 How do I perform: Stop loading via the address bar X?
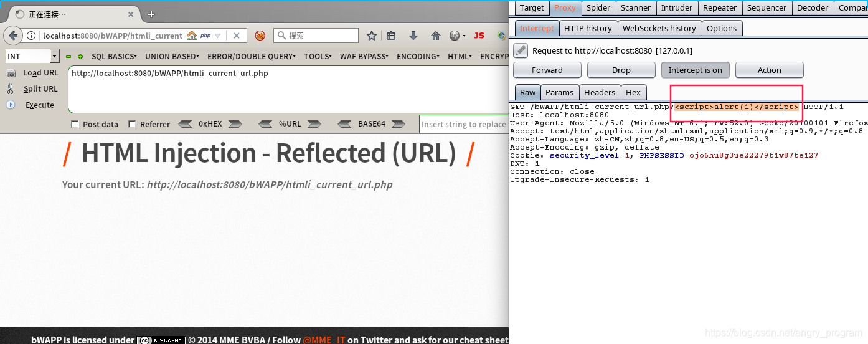tap(237, 36)
